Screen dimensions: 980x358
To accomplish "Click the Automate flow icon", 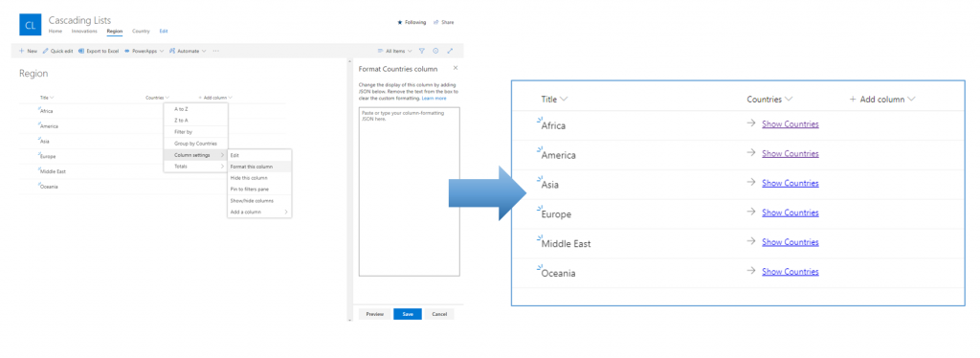I will pyautogui.click(x=171, y=52).
